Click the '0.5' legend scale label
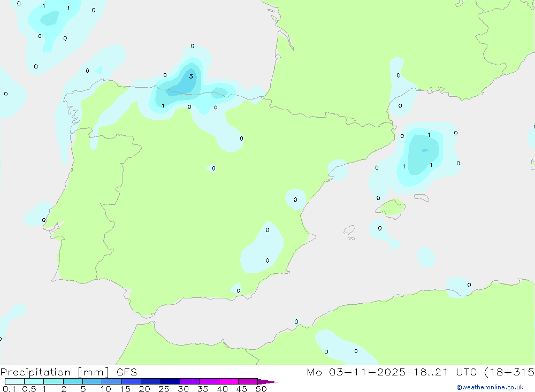Image resolution: width=535 pixels, height=392 pixels. tap(29, 389)
